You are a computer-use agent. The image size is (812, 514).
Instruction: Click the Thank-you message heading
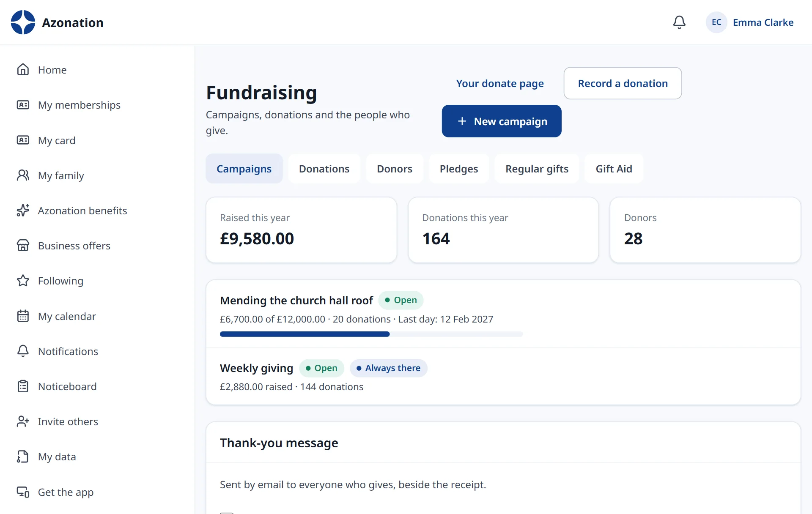tap(279, 443)
